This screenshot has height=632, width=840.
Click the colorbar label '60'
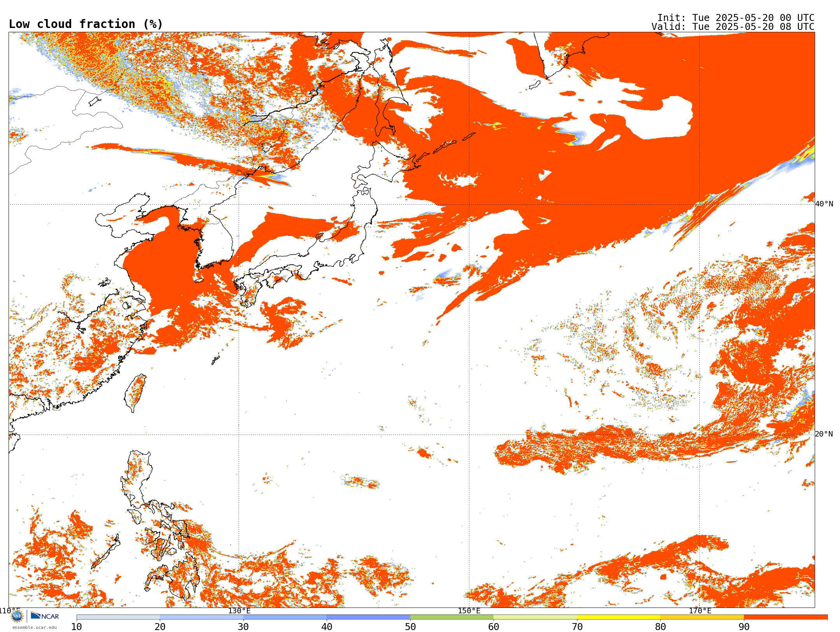(493, 627)
